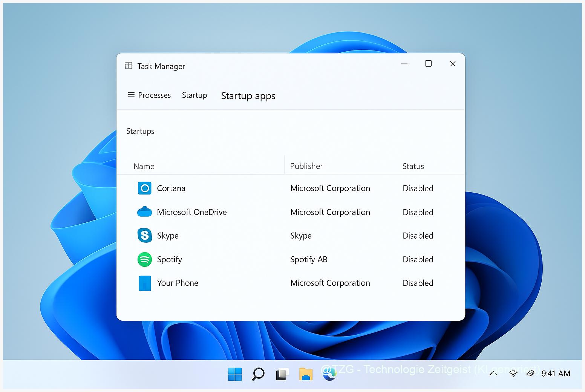The image size is (585, 392).
Task: Click the clock in the system tray
Action: point(556,374)
